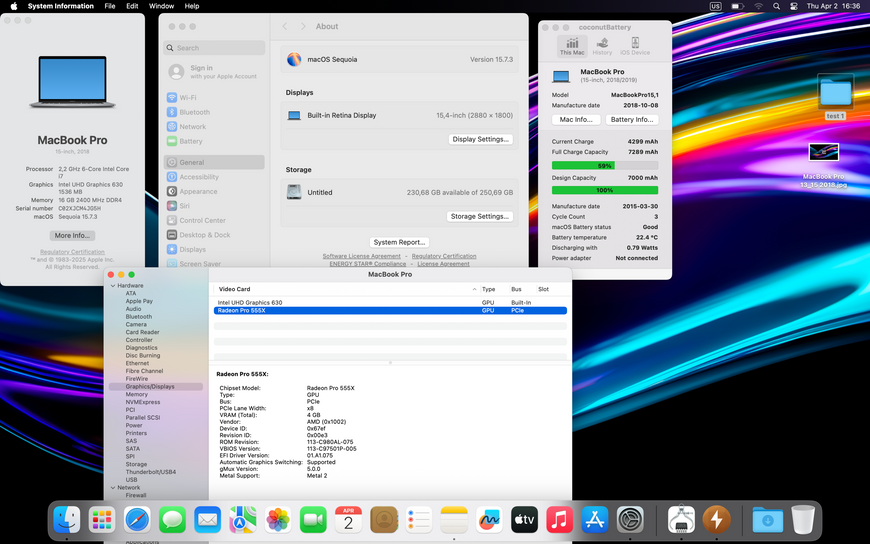Click More Info in About This Mac

point(72,235)
